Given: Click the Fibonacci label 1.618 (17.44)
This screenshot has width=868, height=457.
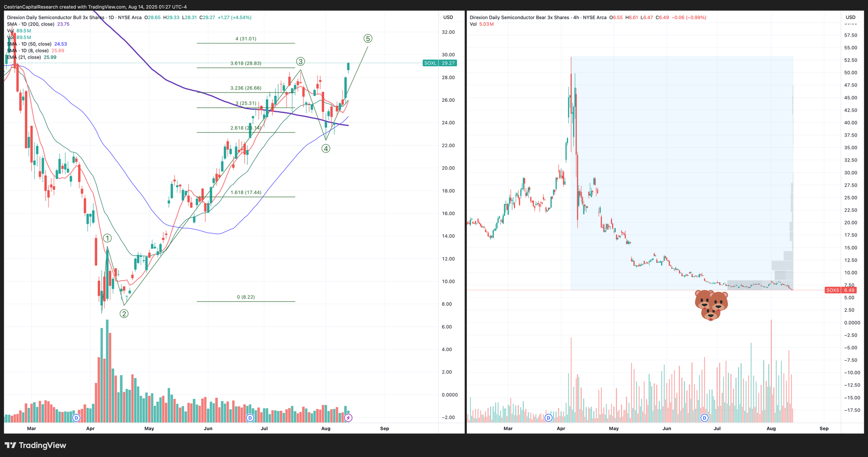Looking at the screenshot, I should [246, 192].
